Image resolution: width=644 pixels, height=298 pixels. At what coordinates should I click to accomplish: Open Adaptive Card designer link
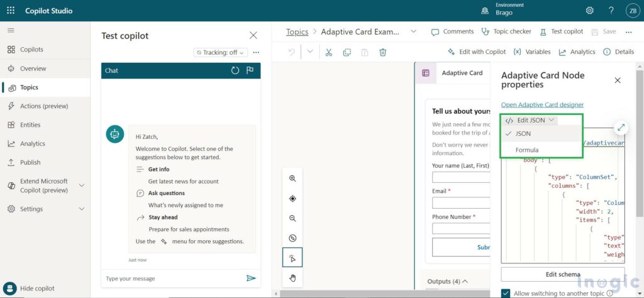click(542, 104)
